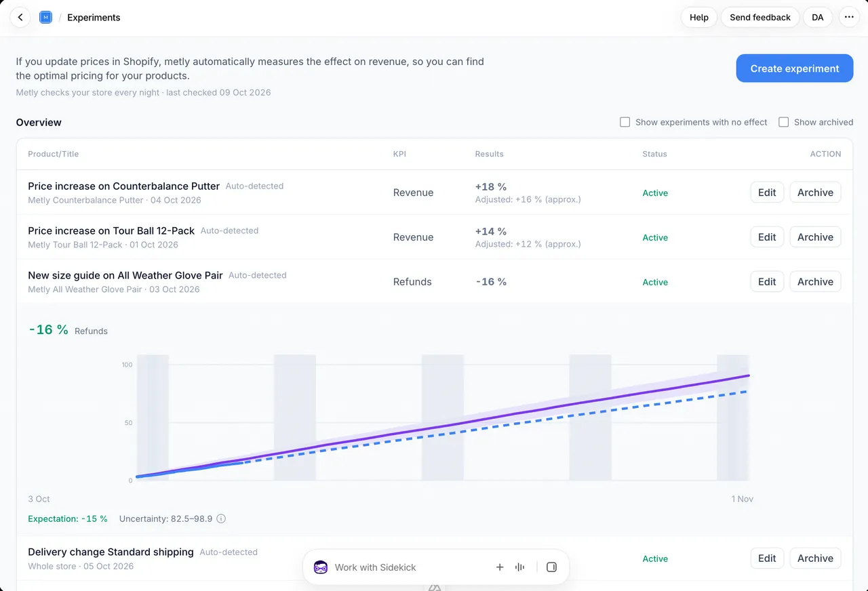This screenshot has height=591, width=868.
Task: Click the Product/Title column header
Action: coord(53,154)
